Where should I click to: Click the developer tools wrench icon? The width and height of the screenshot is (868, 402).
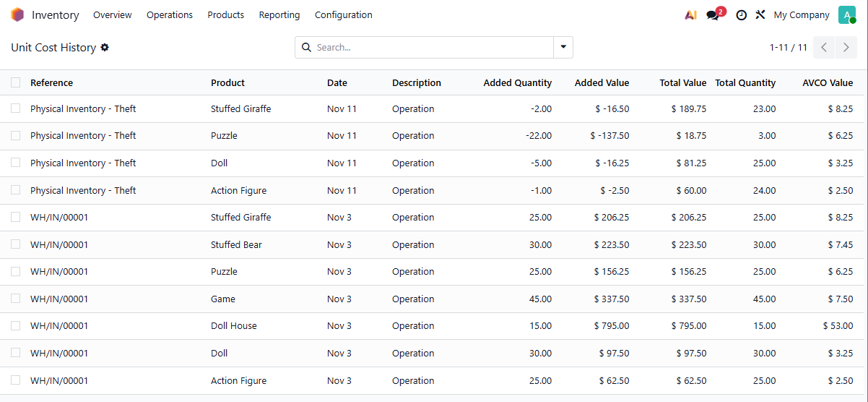pyautogui.click(x=760, y=15)
